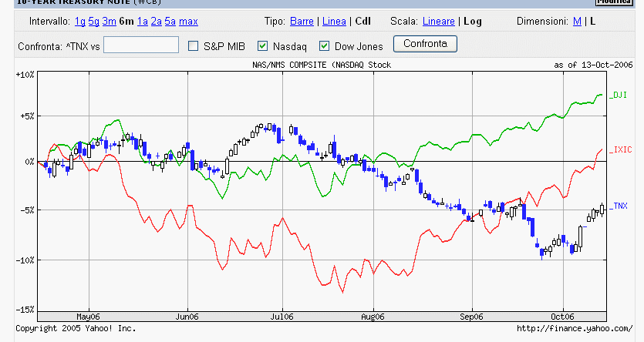This screenshot has width=644, height=342.
Task: Click the Jun06 axis label
Action: 187,317
